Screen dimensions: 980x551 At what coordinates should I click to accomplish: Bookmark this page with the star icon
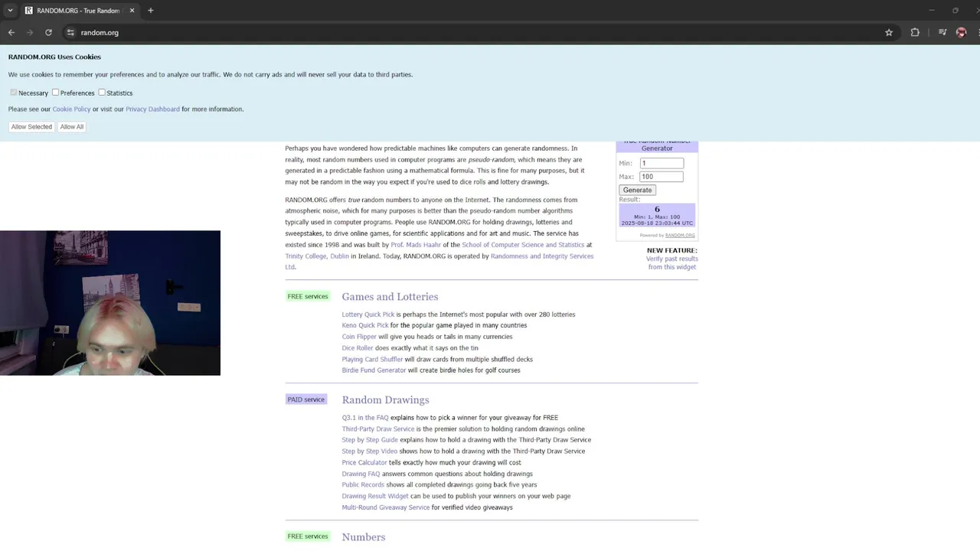tap(889, 32)
